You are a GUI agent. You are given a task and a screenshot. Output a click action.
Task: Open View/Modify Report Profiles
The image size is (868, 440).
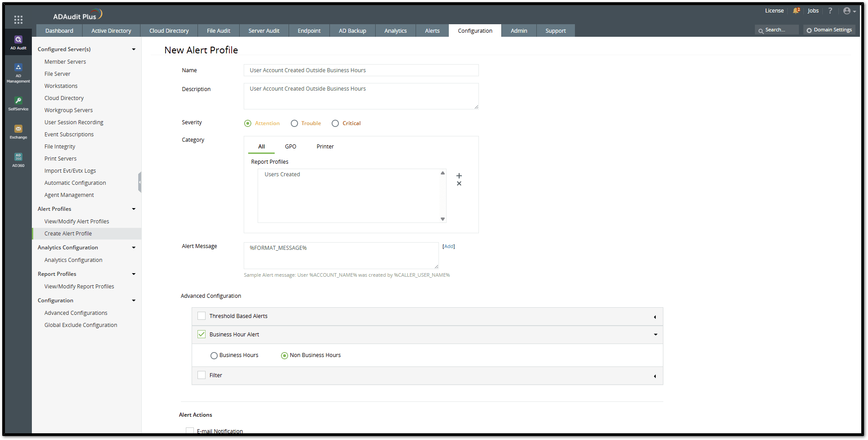coord(79,287)
